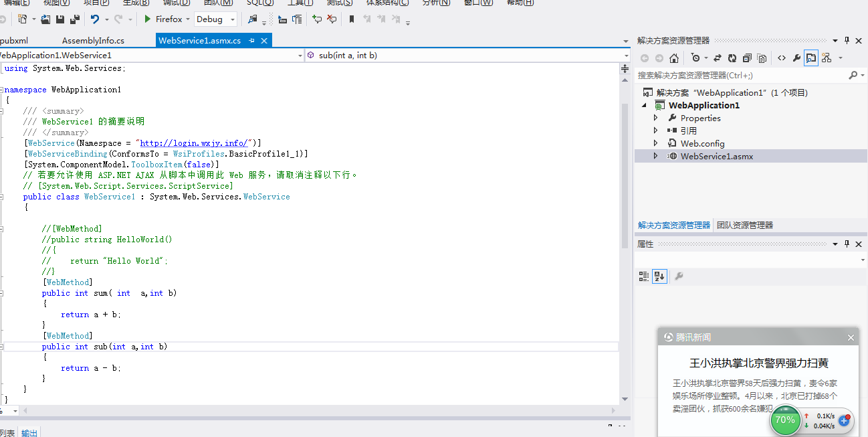868x437 pixels.
Task: Click the Open File toolbar icon
Action: click(45, 19)
